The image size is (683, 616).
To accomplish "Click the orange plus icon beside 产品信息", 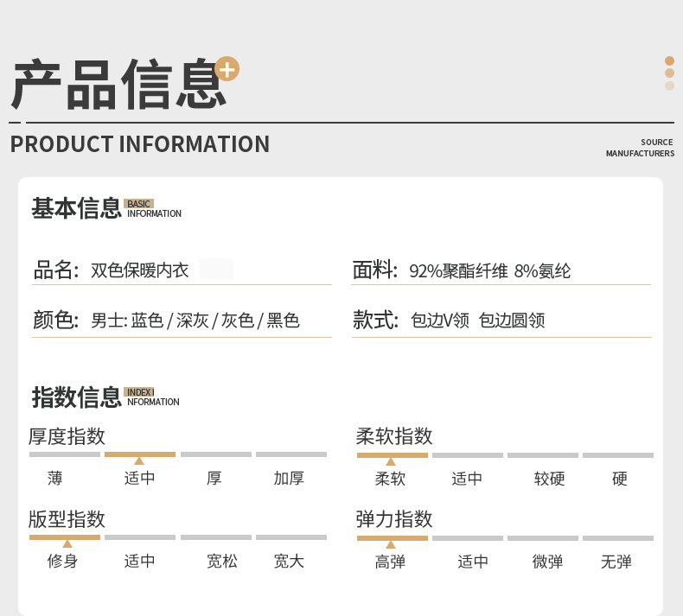I will click(227, 69).
